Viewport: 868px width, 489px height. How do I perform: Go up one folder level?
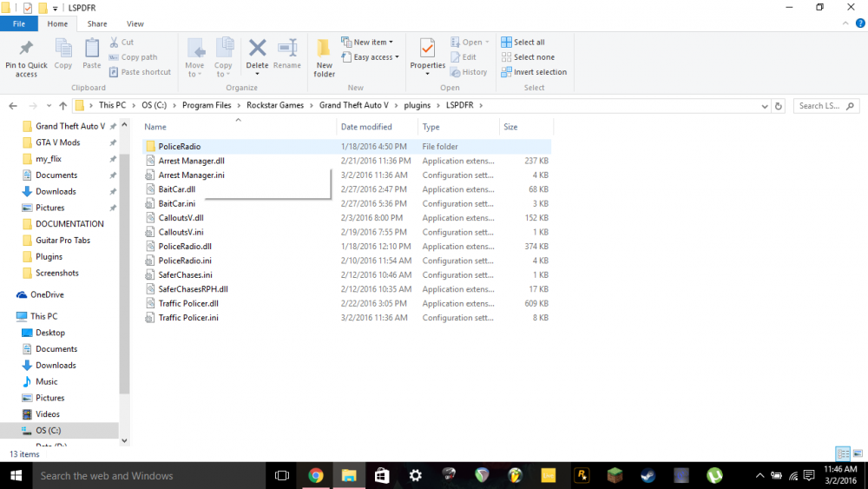tap(63, 106)
